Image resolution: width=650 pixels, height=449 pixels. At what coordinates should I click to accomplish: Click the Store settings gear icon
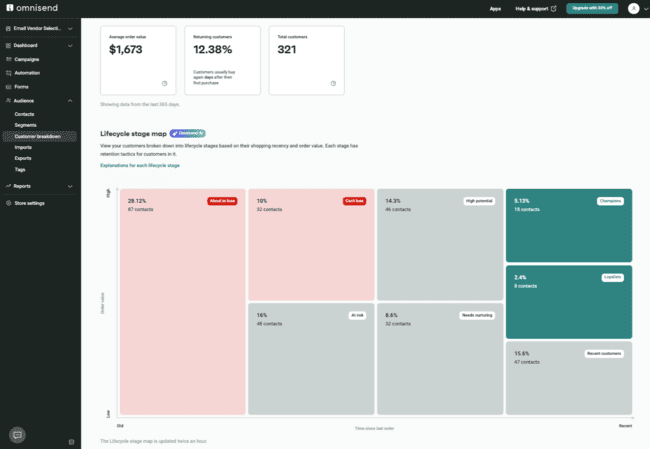tap(8, 203)
